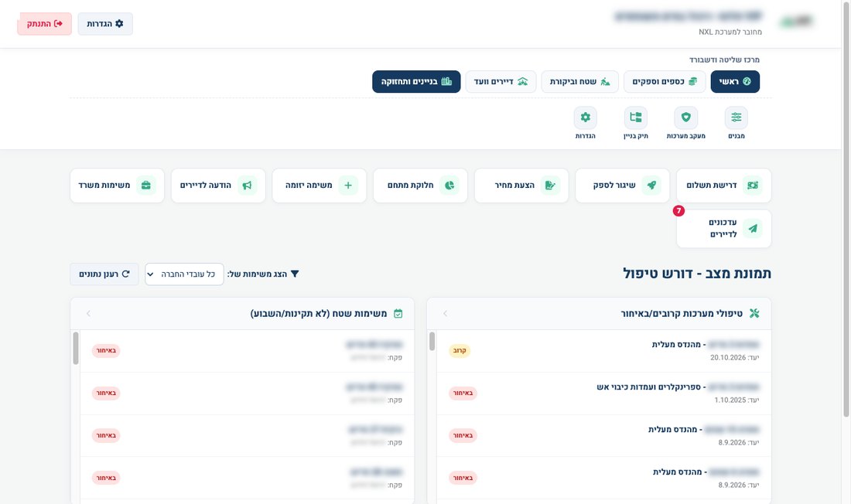Select the דיירים וועד tab
Screen dimensions: 851x504
[501, 81]
